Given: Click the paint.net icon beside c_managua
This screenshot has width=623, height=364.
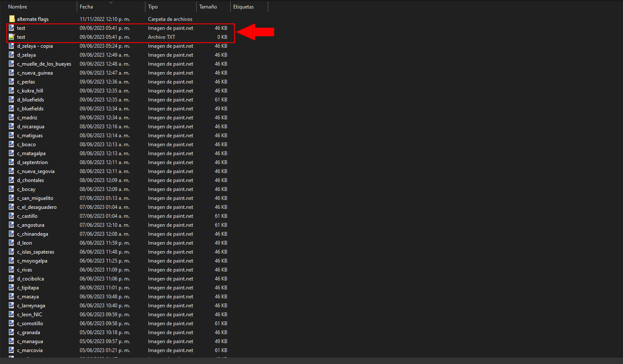Looking at the screenshot, I should click(11, 341).
